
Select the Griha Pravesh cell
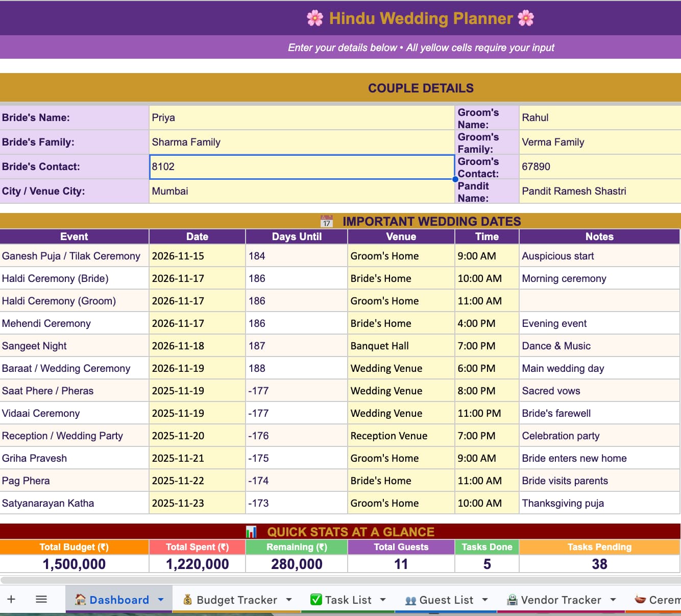click(75, 458)
